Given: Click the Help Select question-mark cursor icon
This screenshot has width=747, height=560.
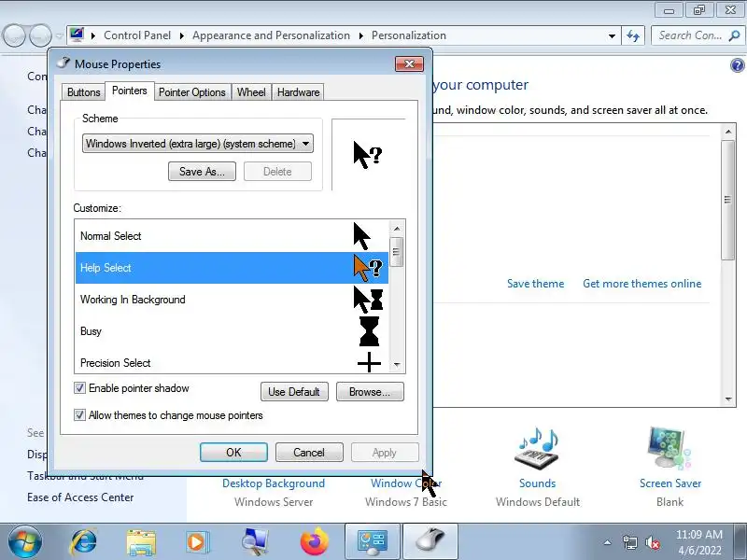Looking at the screenshot, I should pos(367,268).
